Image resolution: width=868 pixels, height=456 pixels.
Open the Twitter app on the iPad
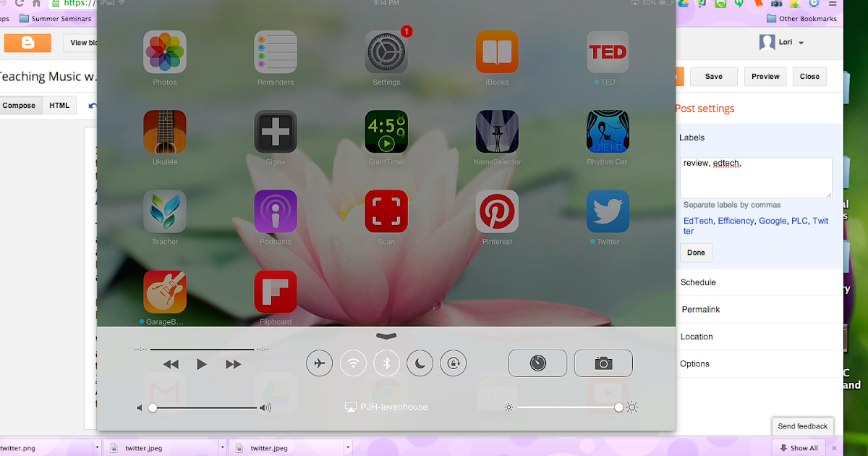(x=608, y=211)
